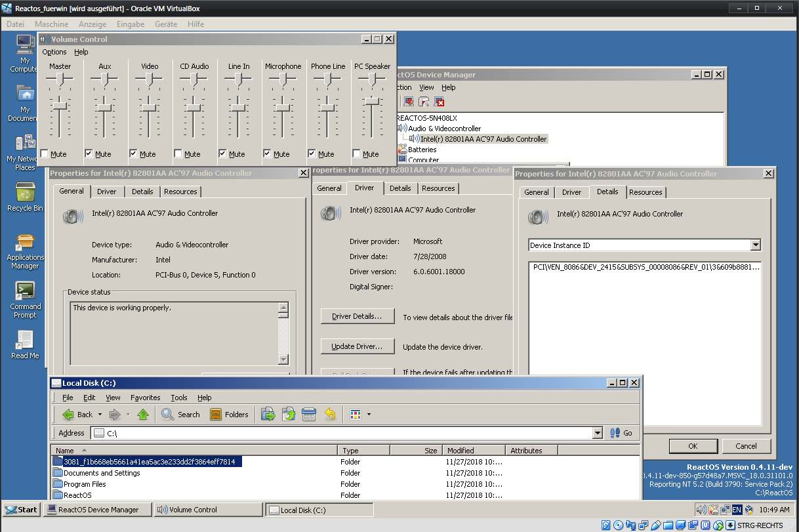Click the Update Driver... button
799x532 pixels.
pyautogui.click(x=357, y=346)
